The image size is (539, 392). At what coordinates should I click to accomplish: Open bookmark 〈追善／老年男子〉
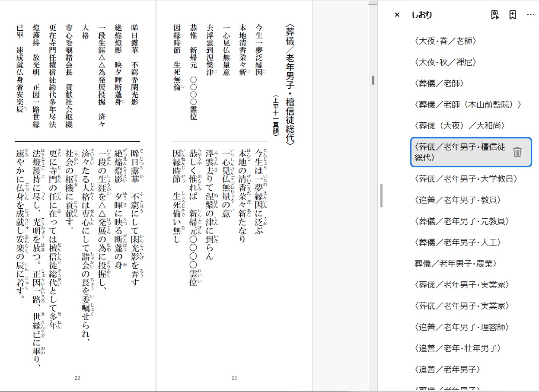click(x=447, y=370)
